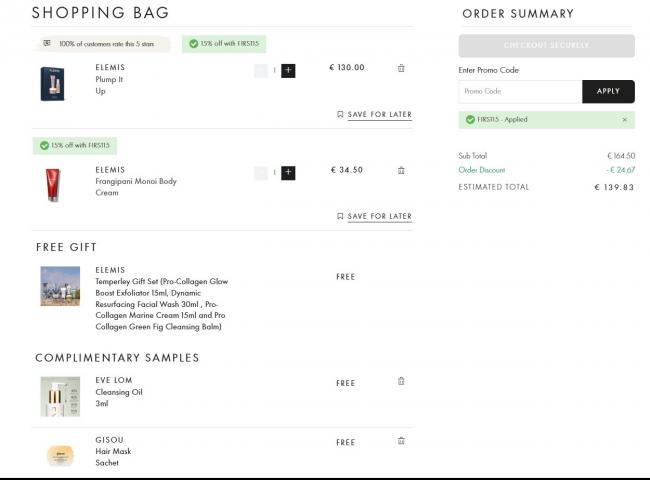
Task: Click the Checkout Securely button
Action: click(546, 45)
